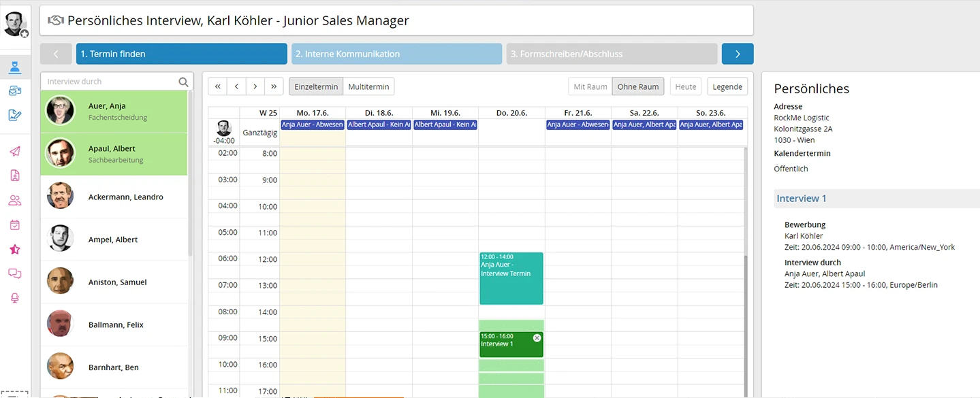The image size is (980, 398).
Task: Click the user profile avatar at top left
Action: click(15, 24)
